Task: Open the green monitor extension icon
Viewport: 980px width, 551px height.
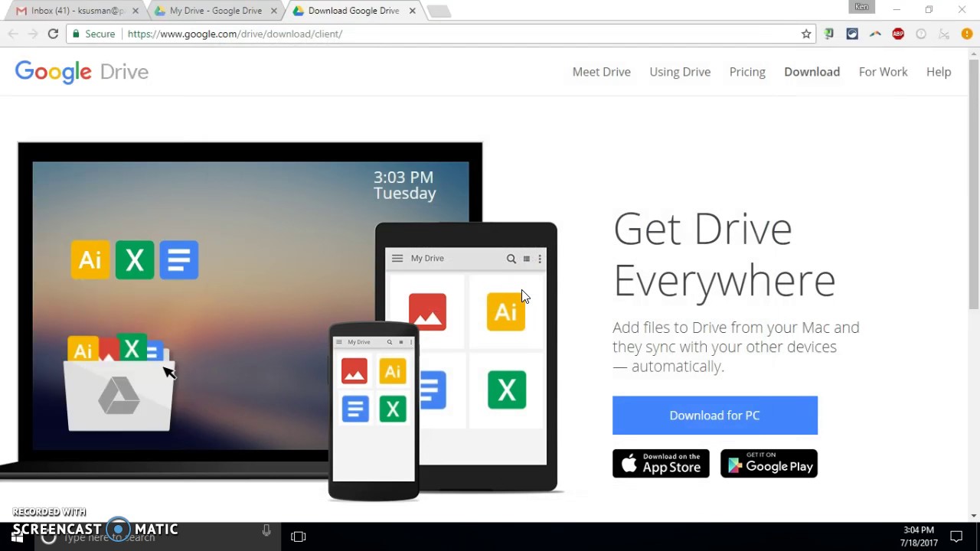Action: pos(828,34)
